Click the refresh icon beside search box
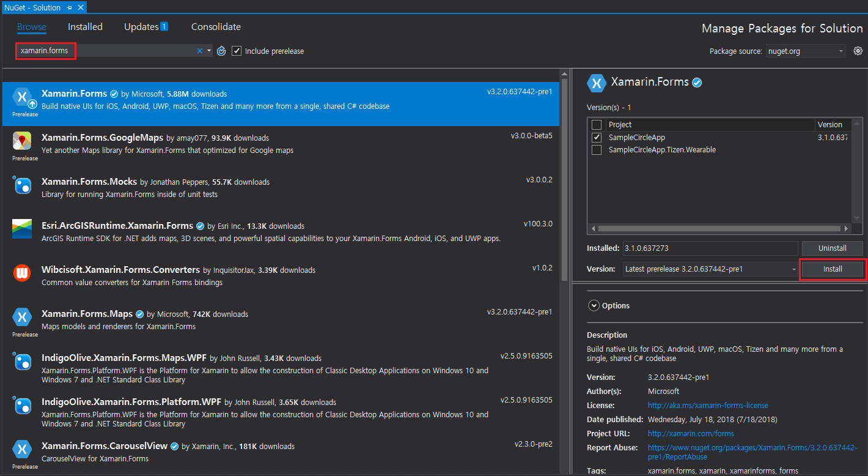This screenshot has height=476, width=868. pyautogui.click(x=221, y=51)
